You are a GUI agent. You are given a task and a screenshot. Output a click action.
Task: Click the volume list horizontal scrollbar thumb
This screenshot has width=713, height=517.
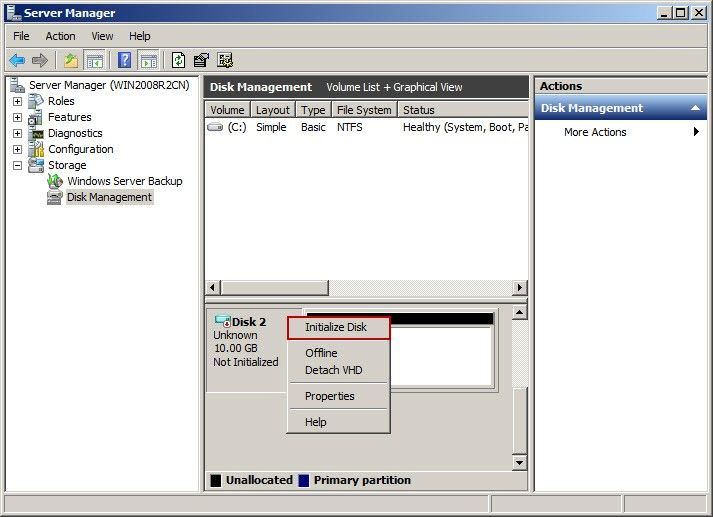point(275,288)
